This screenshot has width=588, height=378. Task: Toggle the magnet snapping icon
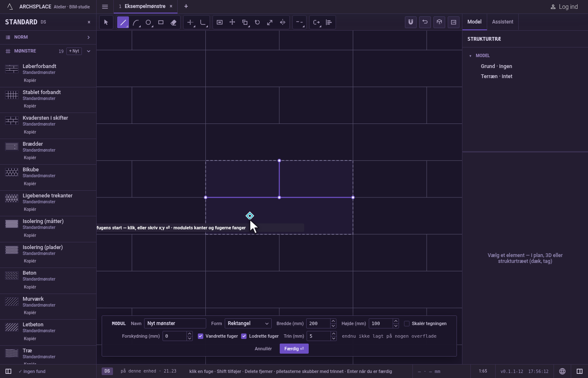[x=411, y=22]
